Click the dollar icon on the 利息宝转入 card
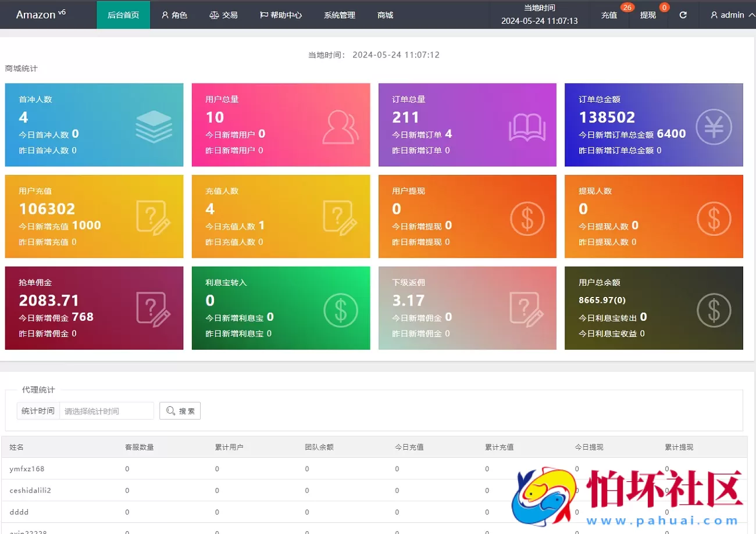 tap(341, 310)
